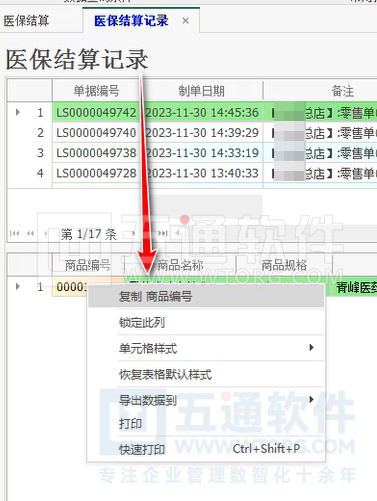Click the 商品名称 column header
The width and height of the screenshot is (377, 501).
(180, 265)
